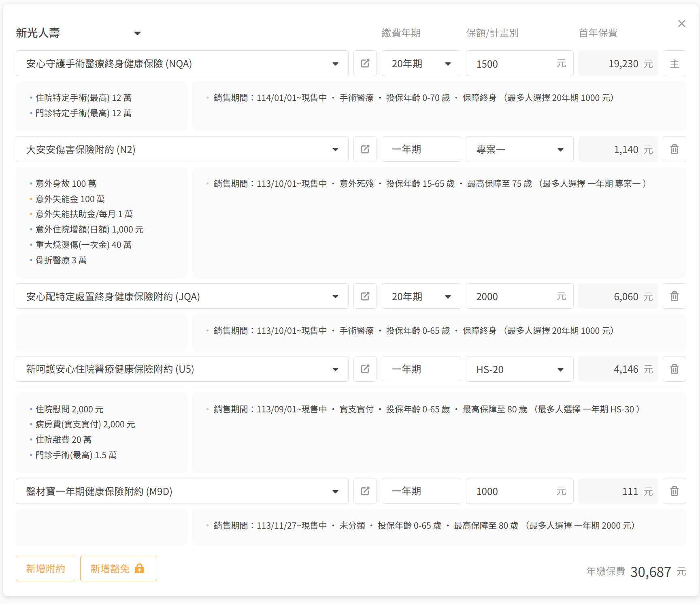Open product selector for 醫材寶一年期健康保險附約

pyautogui.click(x=182, y=491)
